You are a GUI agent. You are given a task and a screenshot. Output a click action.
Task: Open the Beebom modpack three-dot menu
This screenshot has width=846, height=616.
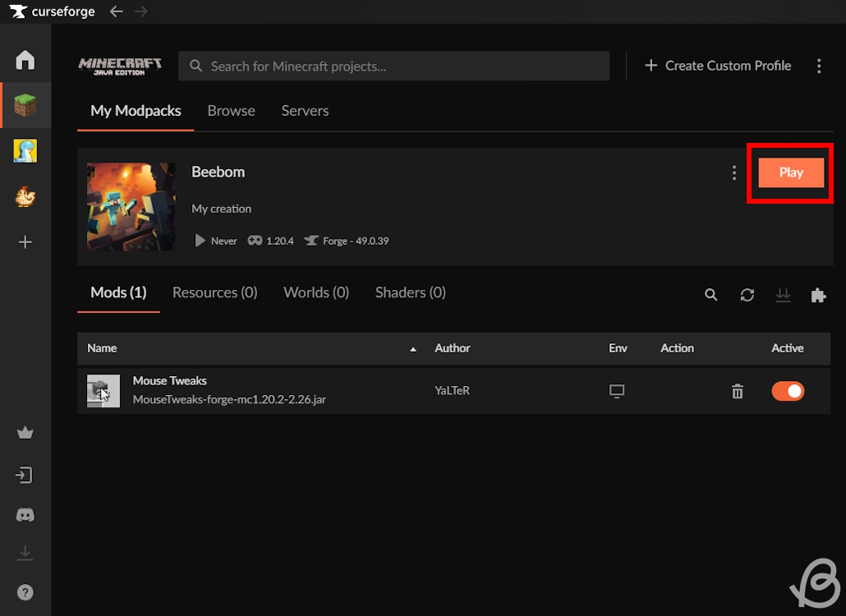(734, 172)
